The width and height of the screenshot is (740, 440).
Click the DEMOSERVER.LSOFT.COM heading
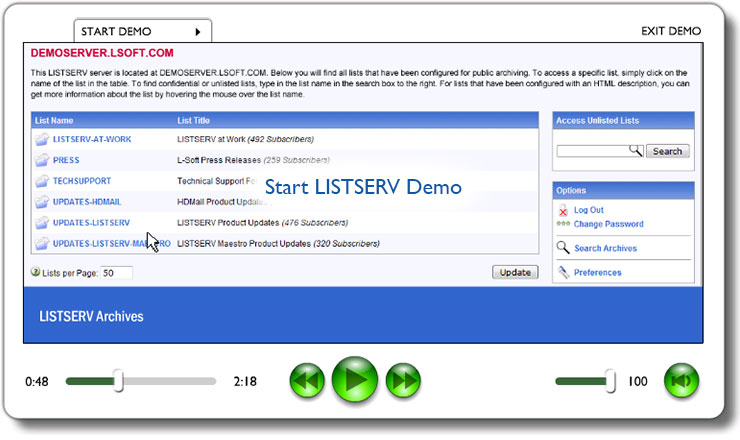click(x=102, y=53)
